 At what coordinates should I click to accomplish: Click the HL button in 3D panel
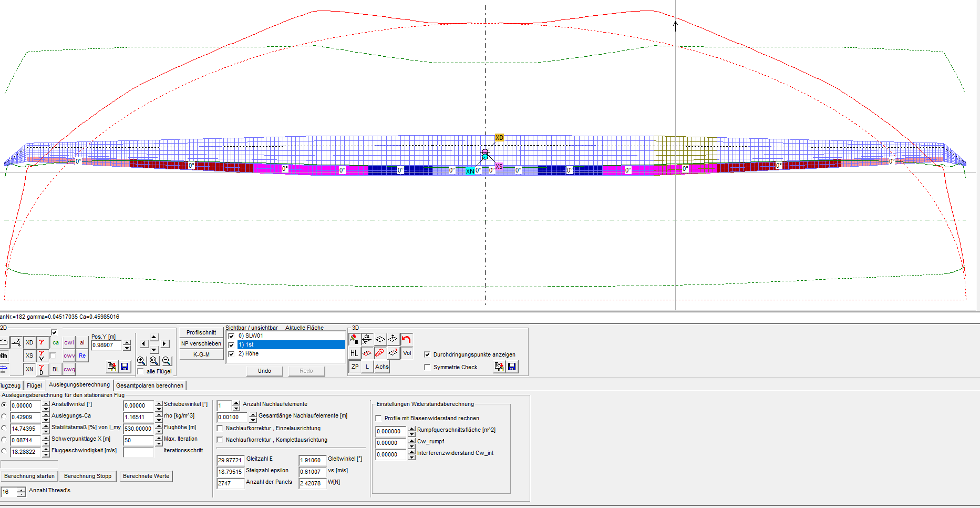coord(354,353)
